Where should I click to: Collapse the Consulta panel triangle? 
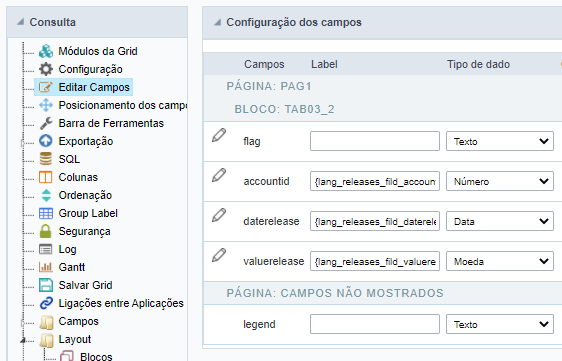(21, 22)
